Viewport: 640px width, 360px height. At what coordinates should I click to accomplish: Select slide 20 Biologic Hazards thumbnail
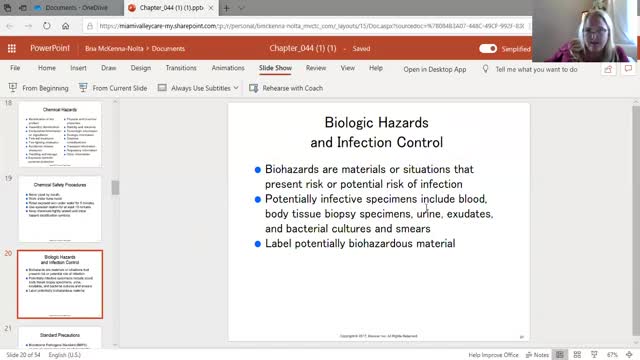(x=60, y=284)
